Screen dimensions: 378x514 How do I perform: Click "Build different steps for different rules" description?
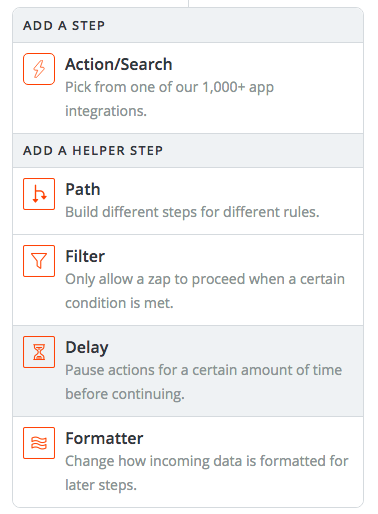(192, 212)
